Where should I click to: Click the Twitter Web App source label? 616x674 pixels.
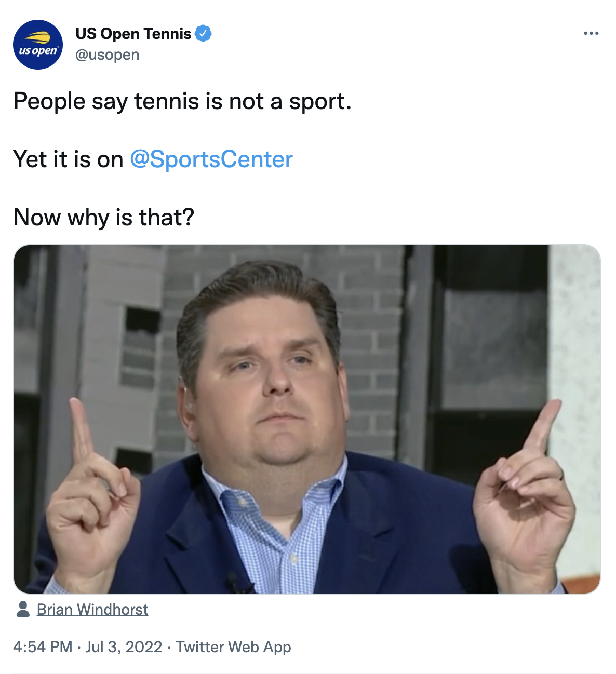(234, 646)
